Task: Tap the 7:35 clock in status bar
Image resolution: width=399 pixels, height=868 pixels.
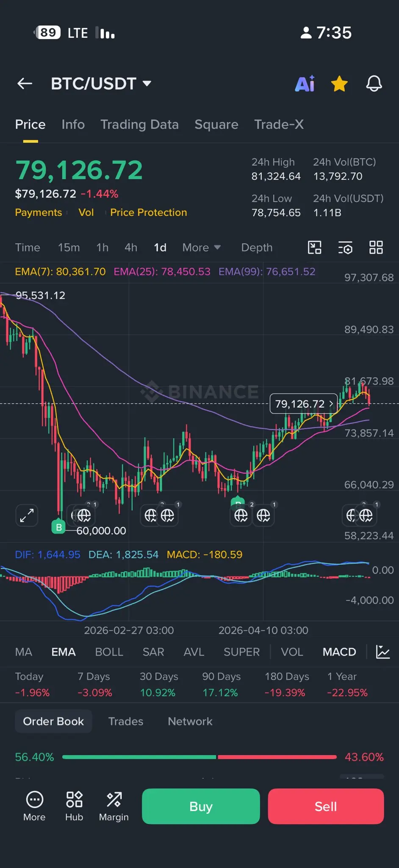Action: click(334, 33)
